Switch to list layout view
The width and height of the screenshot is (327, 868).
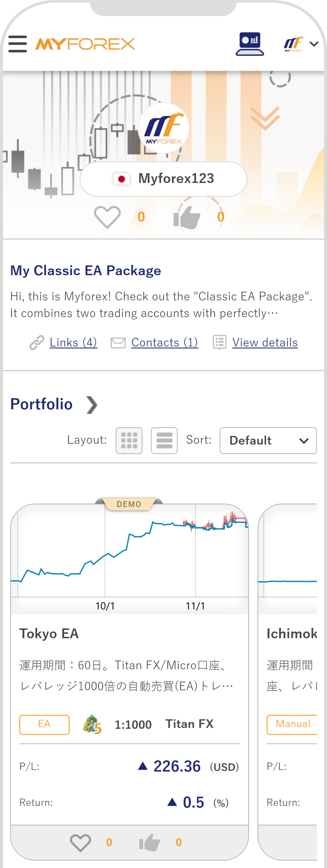[x=164, y=441]
